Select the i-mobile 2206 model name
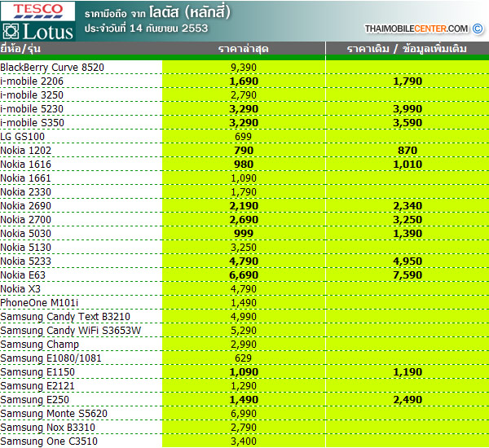 click(32, 81)
